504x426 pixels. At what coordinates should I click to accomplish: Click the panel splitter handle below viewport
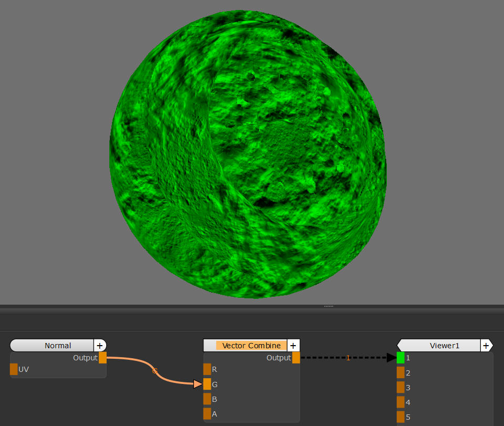pos(329,306)
